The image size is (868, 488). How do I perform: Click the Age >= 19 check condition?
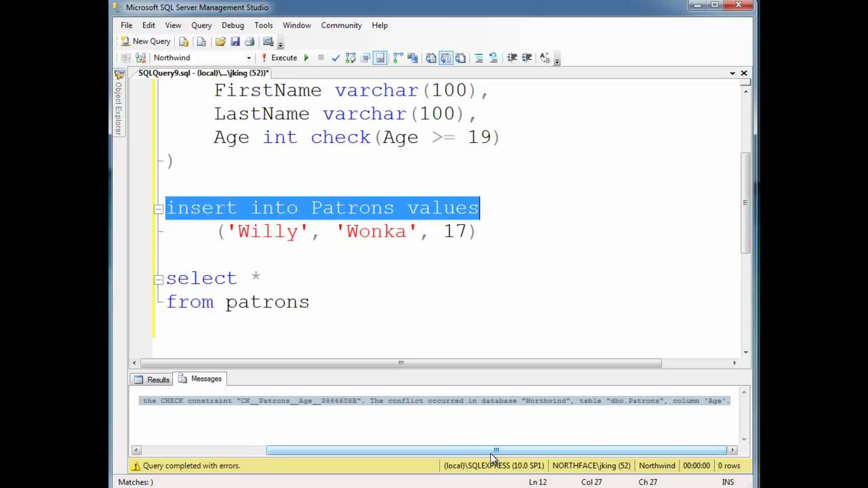[437, 138]
